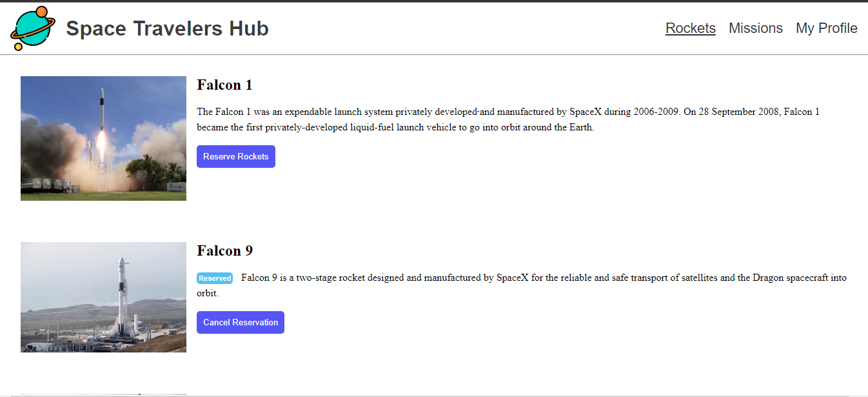Click the third rocket image edge at bottom
This screenshot has height=397, width=868.
103,394
